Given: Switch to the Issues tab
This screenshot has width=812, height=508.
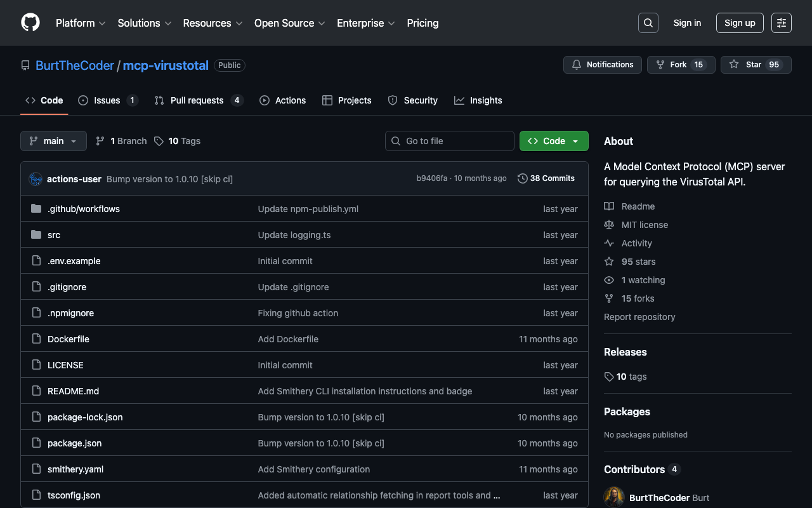Looking at the screenshot, I should tap(107, 100).
